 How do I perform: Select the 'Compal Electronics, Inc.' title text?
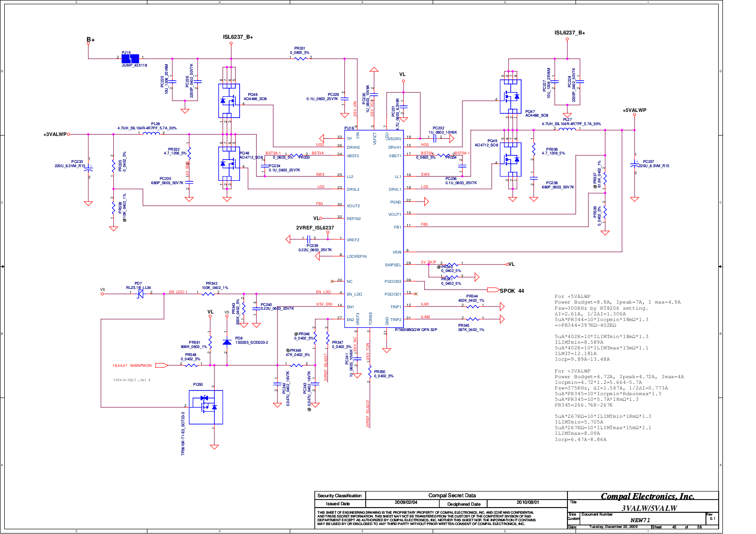pos(647,496)
